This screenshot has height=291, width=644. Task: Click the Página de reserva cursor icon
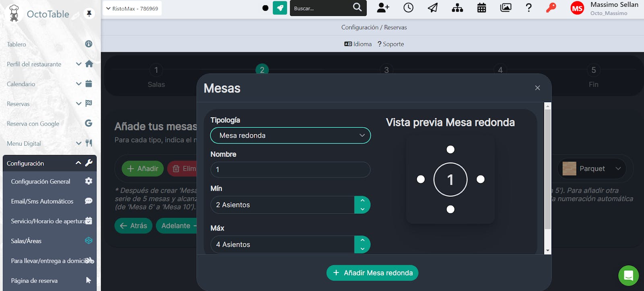(89, 280)
